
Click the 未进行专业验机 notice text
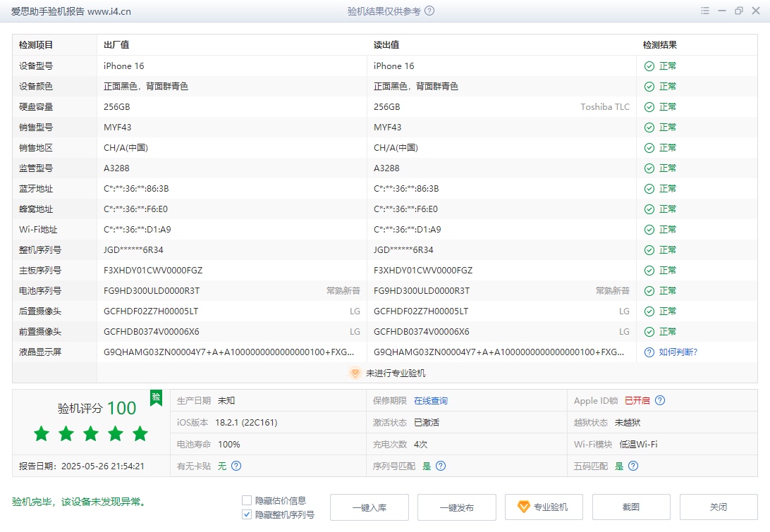pos(396,373)
